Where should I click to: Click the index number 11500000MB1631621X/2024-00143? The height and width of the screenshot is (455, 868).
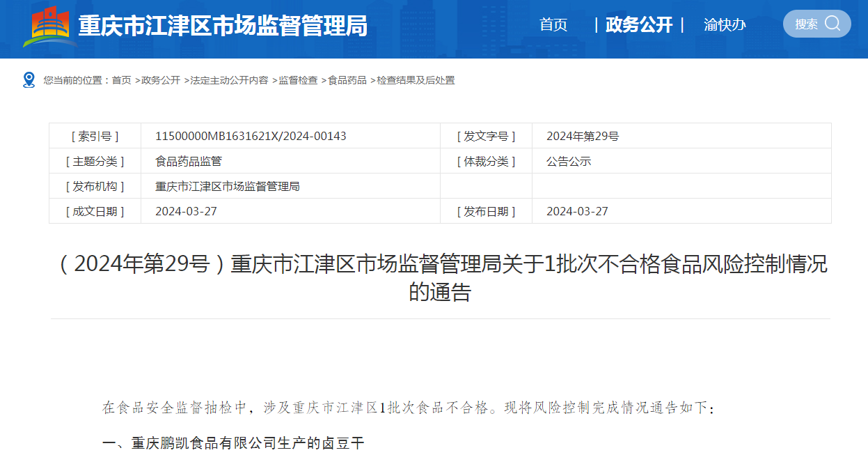[x=251, y=136]
